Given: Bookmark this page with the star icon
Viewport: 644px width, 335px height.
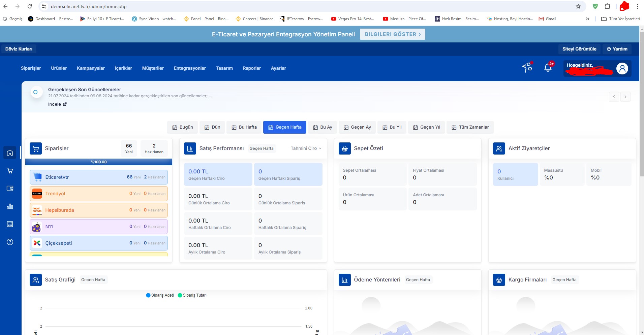Looking at the screenshot, I should [x=578, y=6].
